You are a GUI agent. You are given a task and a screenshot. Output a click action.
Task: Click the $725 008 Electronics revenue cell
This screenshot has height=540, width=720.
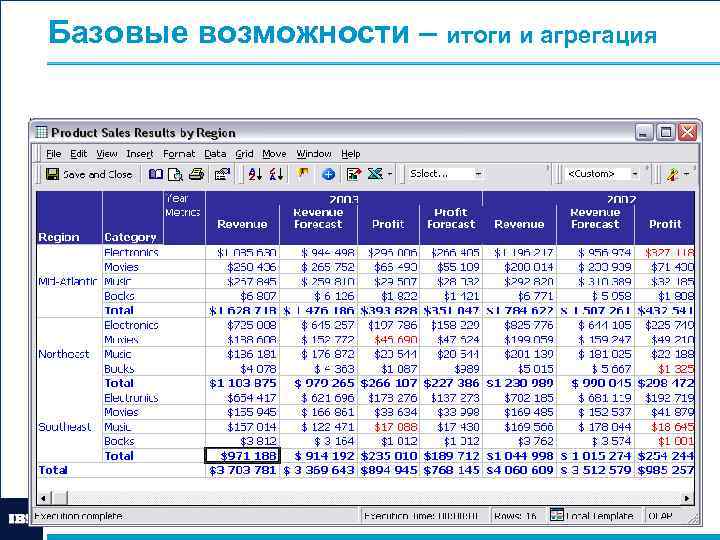coord(242,325)
